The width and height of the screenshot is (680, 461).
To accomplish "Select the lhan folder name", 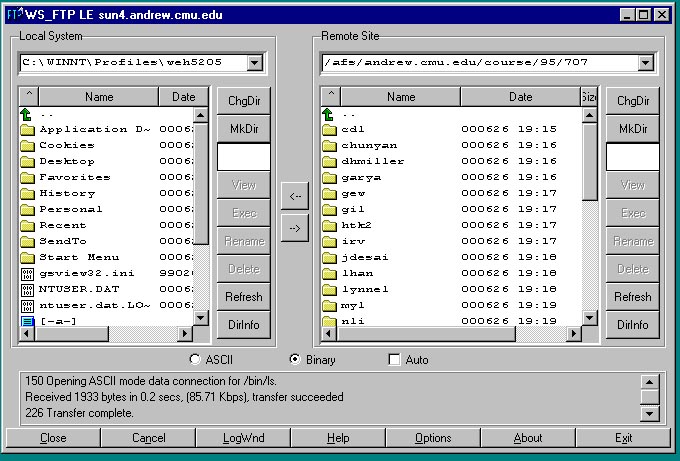I will tap(357, 273).
